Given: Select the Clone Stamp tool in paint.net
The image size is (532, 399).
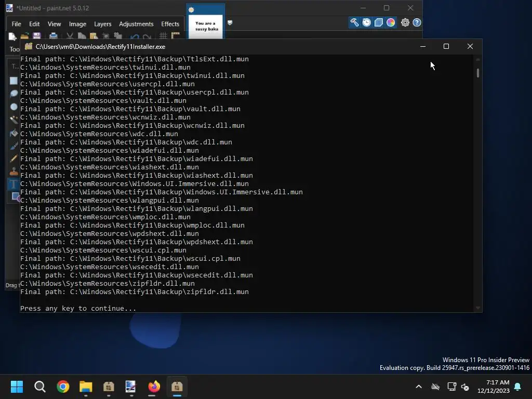Looking at the screenshot, I should (x=14, y=171).
